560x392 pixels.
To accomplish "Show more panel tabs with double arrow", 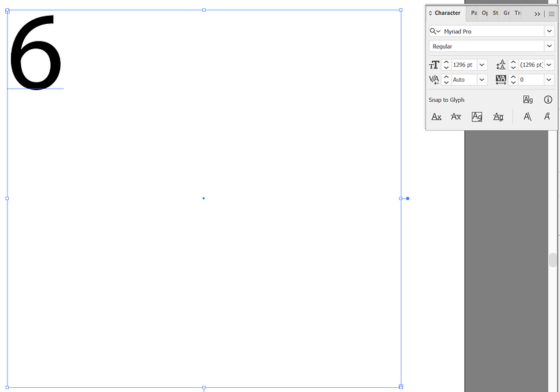I will point(537,14).
